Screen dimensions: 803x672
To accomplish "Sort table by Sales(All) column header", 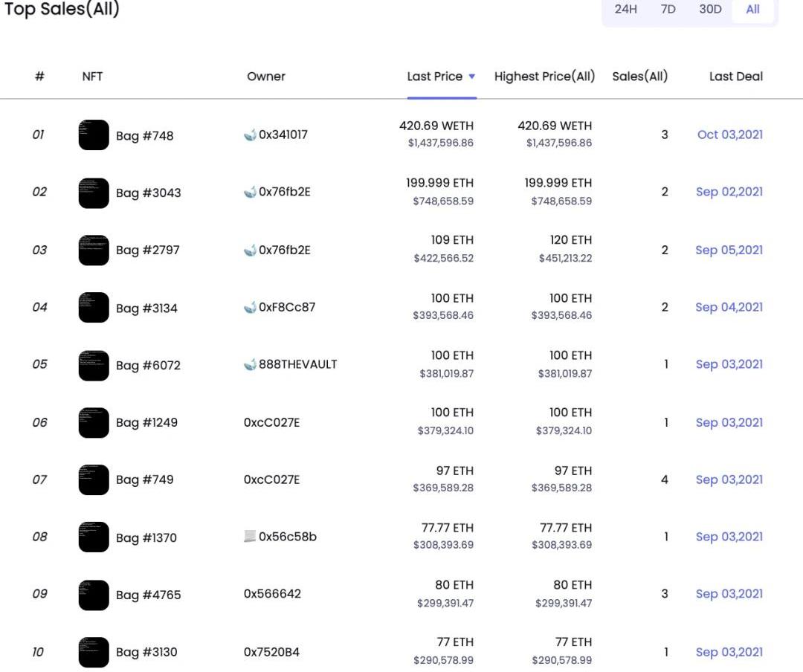I will (639, 77).
